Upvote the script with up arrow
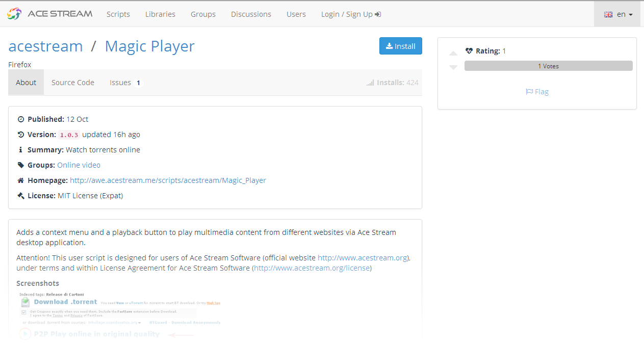Image resolution: width=644 pixels, height=345 pixels. coord(453,54)
